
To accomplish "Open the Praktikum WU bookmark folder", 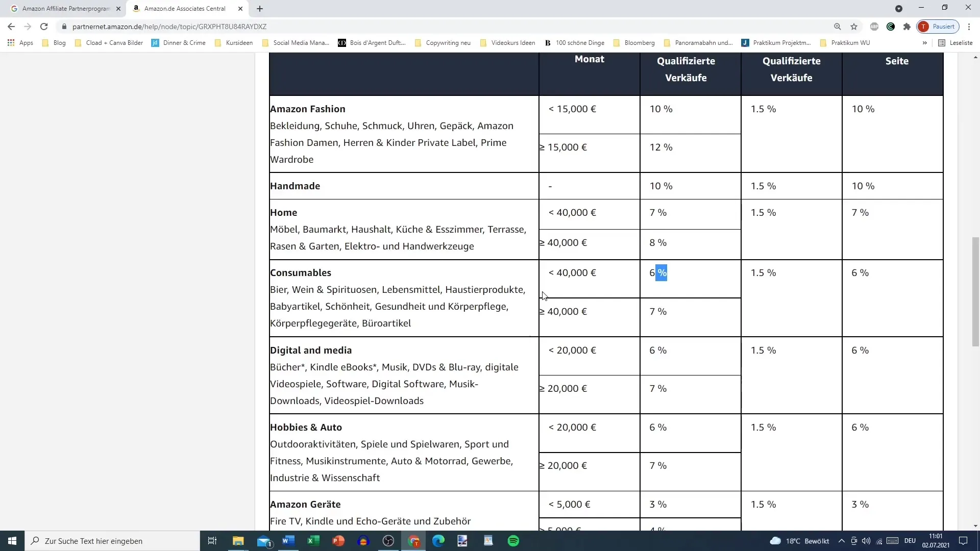I will [x=845, y=43].
